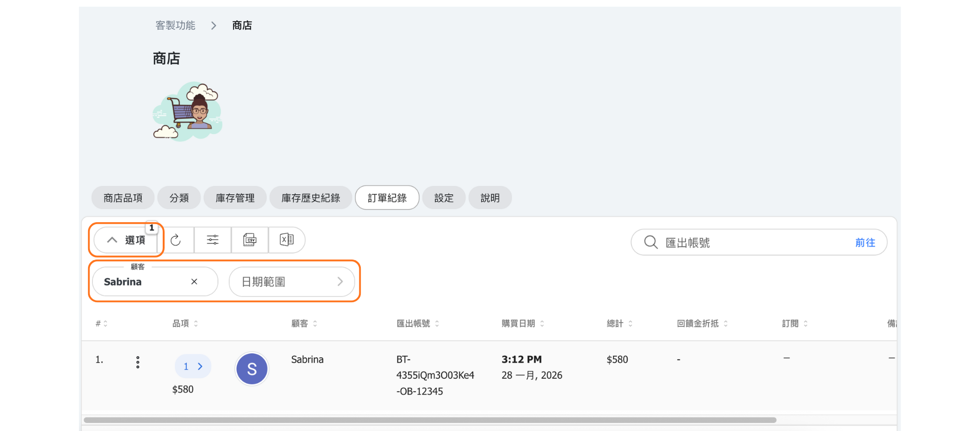Click Sabrina's round S avatar

252,369
